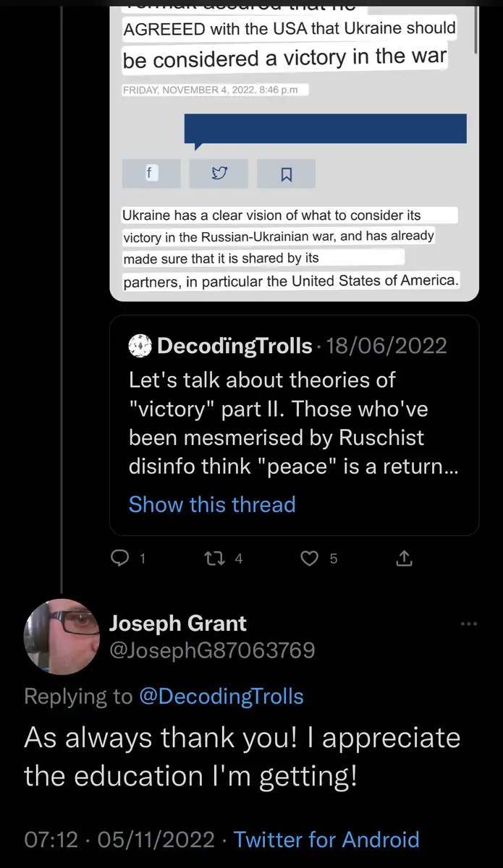Image resolution: width=503 pixels, height=868 pixels.
Task: Click DecodingTrolls quoted tweet avatar
Action: [143, 346]
